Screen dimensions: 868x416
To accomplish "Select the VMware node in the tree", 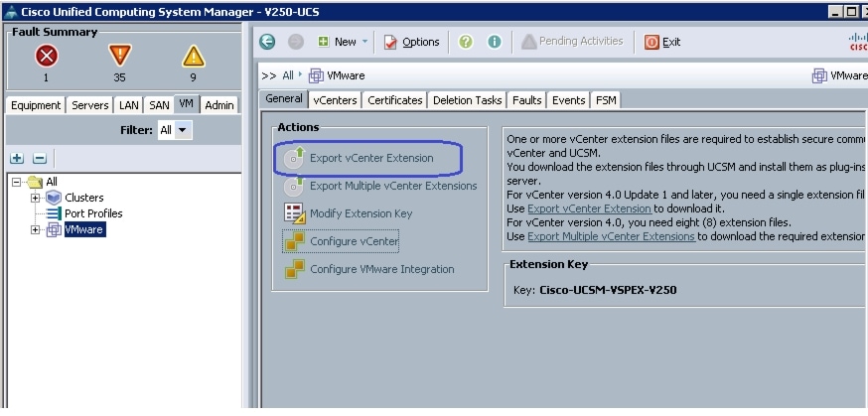I will pos(84,229).
